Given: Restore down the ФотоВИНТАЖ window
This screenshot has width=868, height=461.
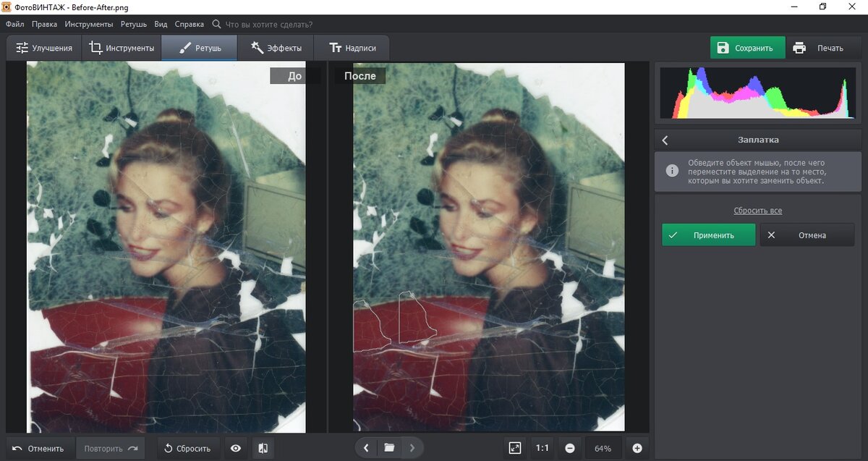Looking at the screenshot, I should click(822, 7).
